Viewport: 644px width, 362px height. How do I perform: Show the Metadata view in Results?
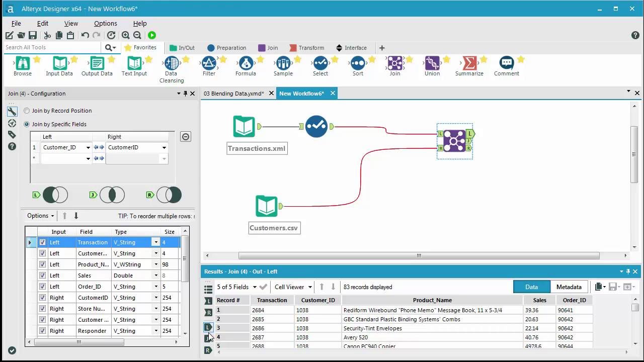569,287
